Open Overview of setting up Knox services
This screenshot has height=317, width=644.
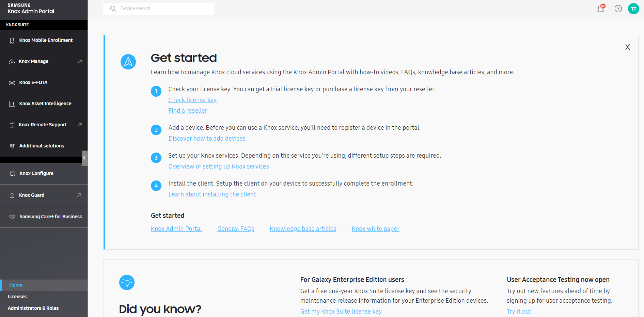[x=219, y=167]
